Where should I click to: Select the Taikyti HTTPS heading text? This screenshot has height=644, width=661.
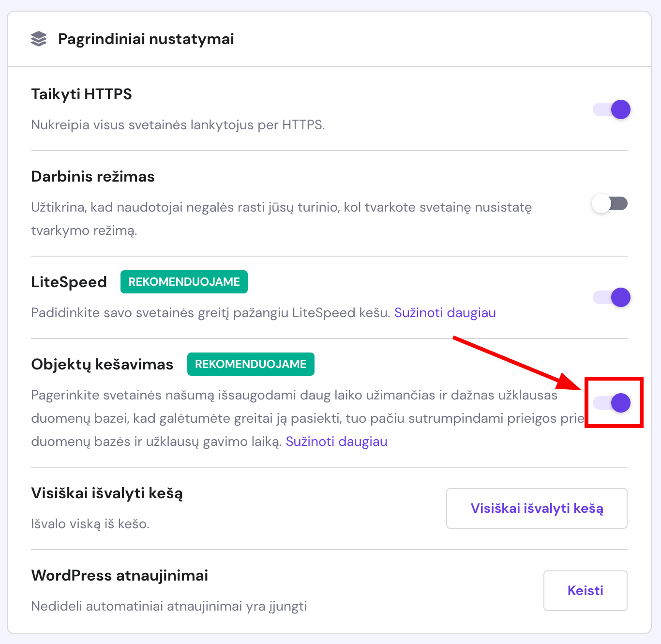[x=81, y=94]
